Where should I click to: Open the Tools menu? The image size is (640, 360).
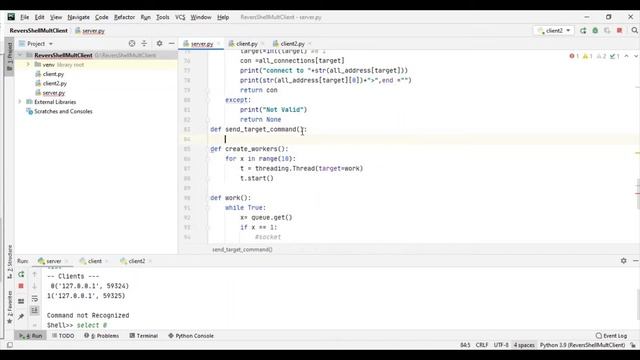tap(162, 17)
